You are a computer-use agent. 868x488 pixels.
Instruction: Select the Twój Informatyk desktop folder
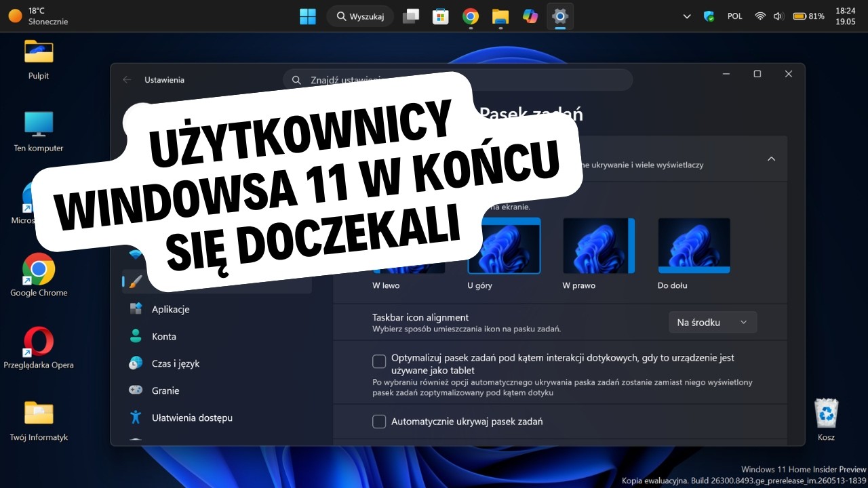39,420
